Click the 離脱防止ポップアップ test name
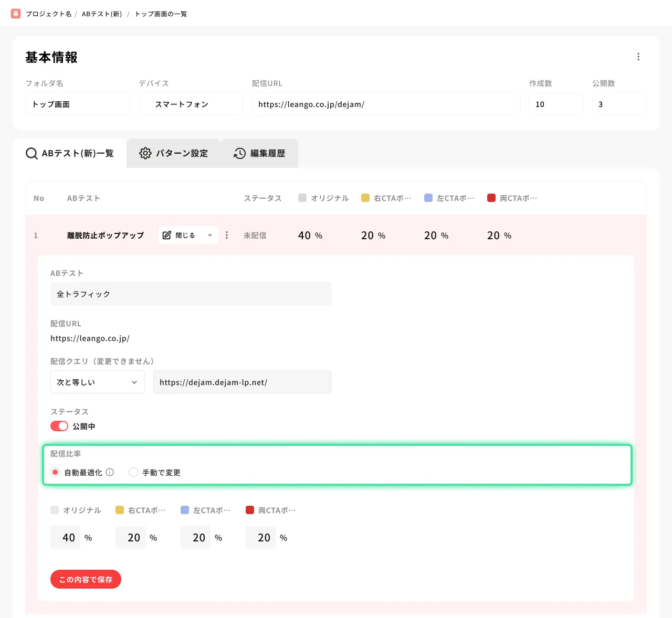The image size is (672, 618). click(x=106, y=235)
